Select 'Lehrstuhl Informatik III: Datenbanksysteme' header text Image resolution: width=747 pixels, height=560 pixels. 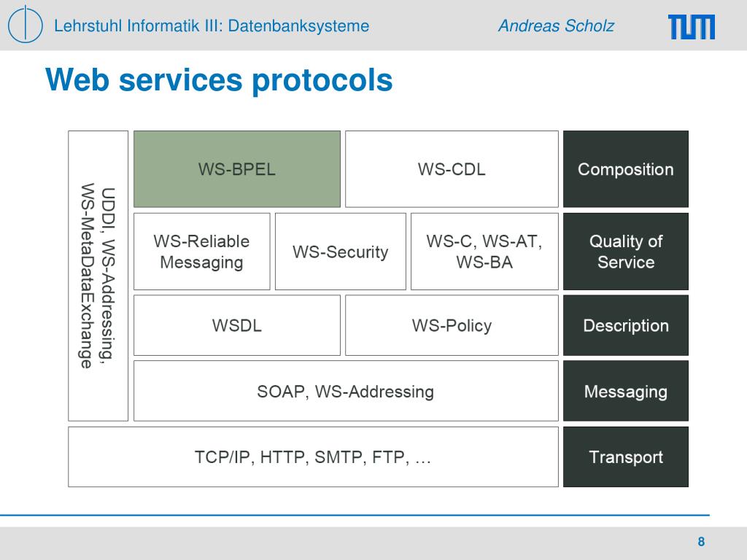(x=212, y=26)
